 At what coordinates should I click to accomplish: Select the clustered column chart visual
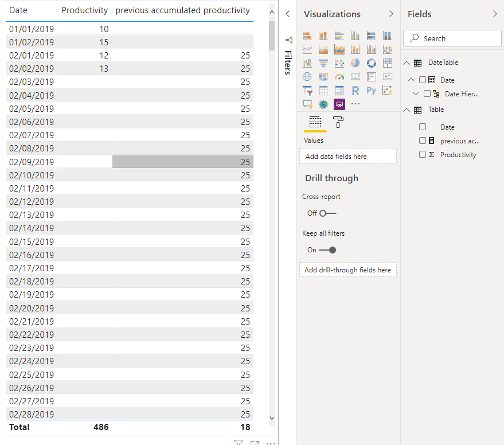355,36
